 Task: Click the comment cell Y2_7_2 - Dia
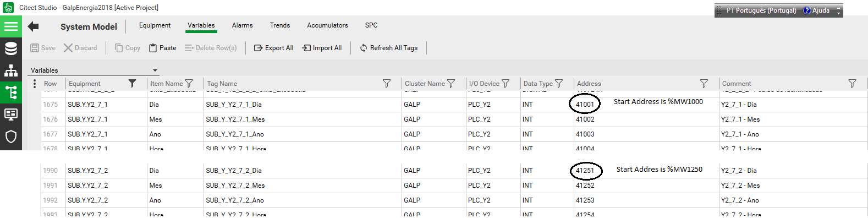coord(739,171)
